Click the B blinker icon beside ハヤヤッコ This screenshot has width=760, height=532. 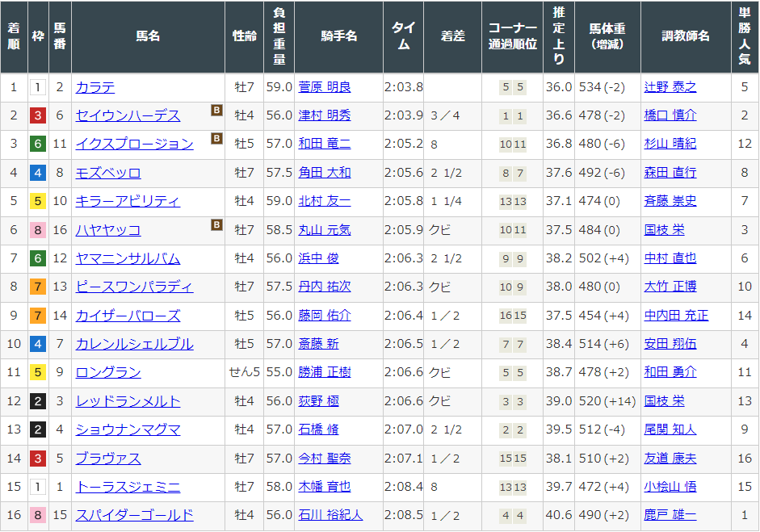click(x=216, y=224)
